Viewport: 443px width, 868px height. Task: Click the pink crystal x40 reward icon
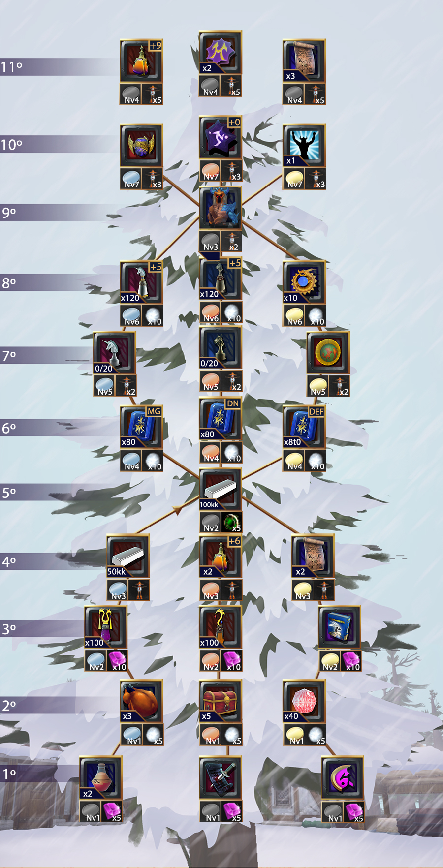[304, 701]
